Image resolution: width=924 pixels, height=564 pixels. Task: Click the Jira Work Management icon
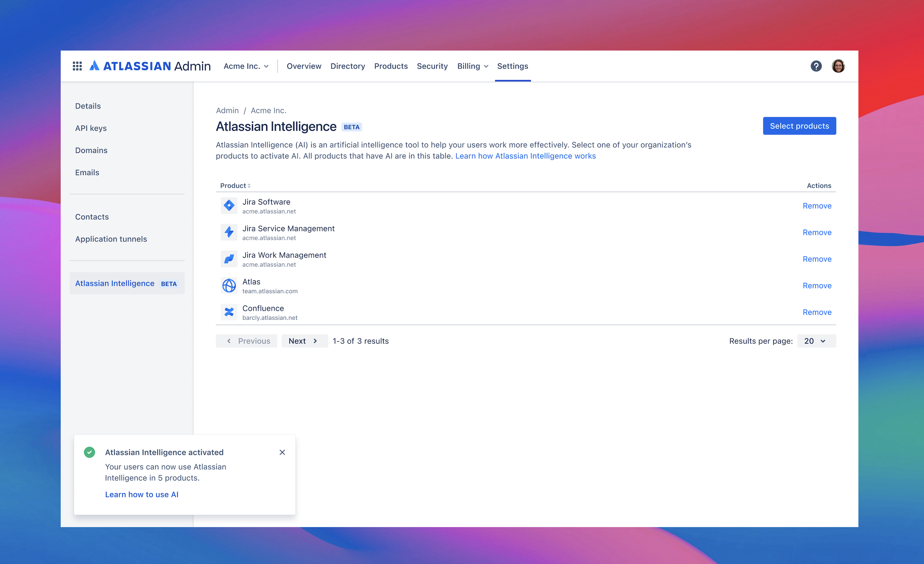click(x=229, y=259)
